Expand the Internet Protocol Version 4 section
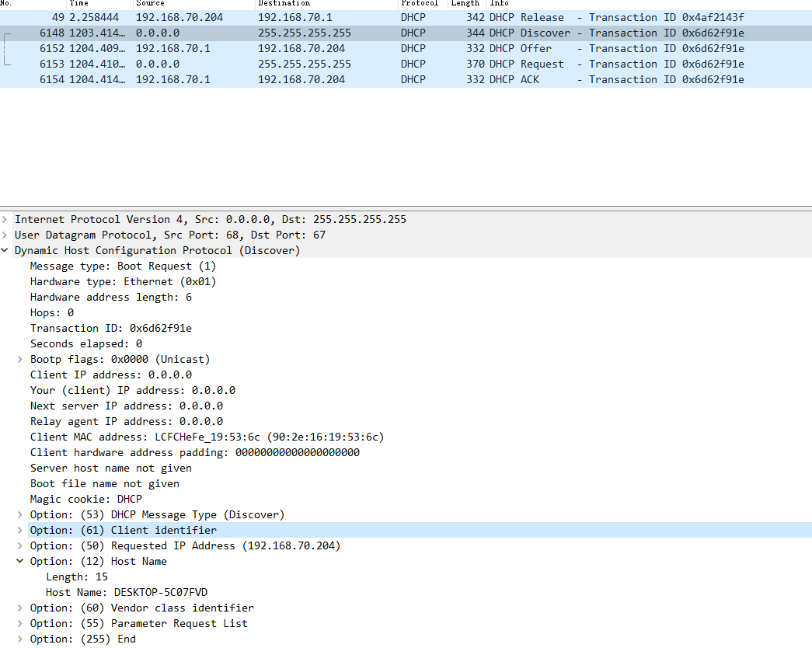This screenshot has width=812, height=648. (5, 220)
